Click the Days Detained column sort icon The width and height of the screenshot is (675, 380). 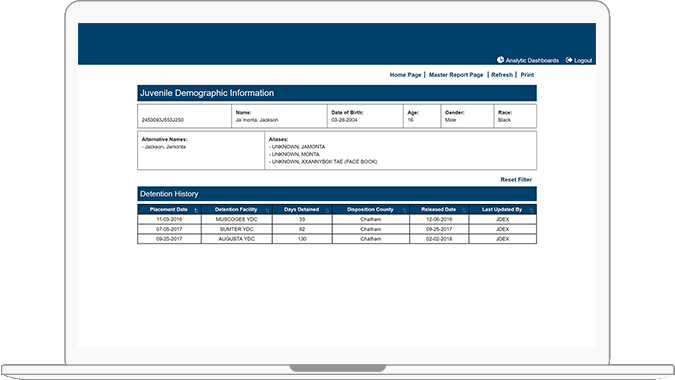coord(327,210)
